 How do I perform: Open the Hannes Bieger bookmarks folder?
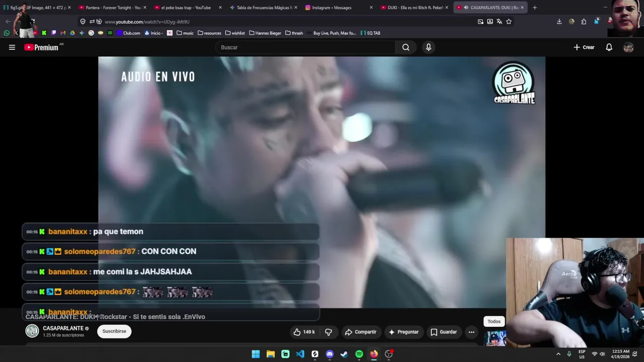pyautogui.click(x=265, y=33)
